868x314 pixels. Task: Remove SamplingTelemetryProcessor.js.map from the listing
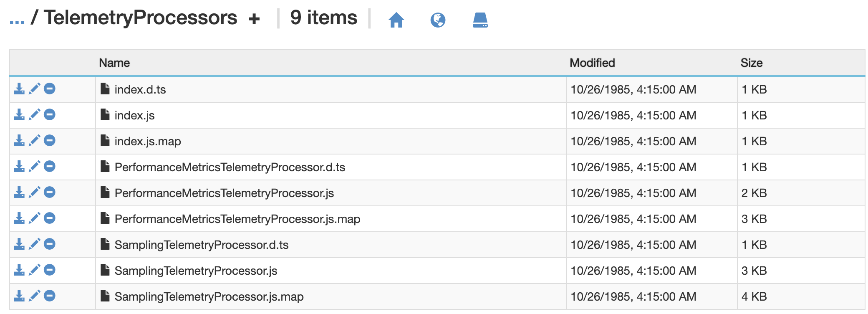[x=49, y=296]
